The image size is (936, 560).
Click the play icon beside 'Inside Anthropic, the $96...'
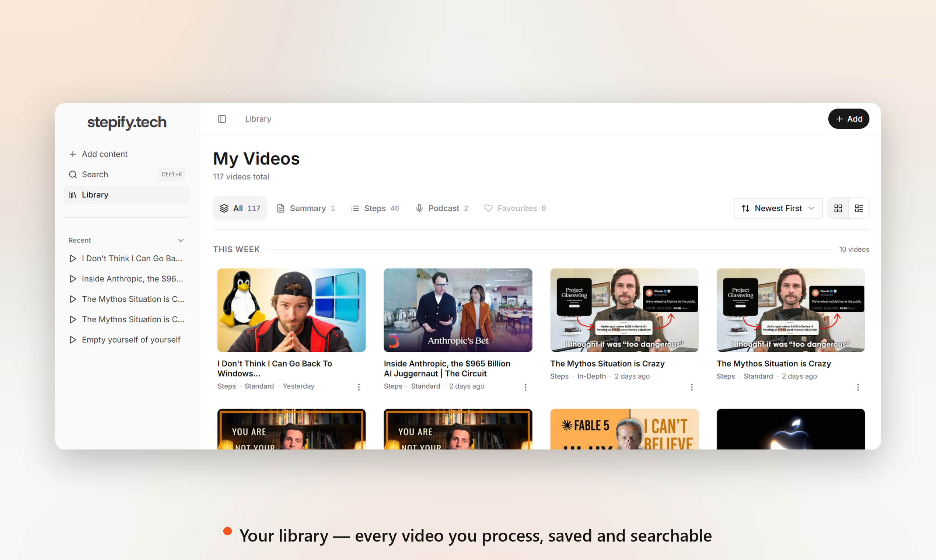[73, 279]
